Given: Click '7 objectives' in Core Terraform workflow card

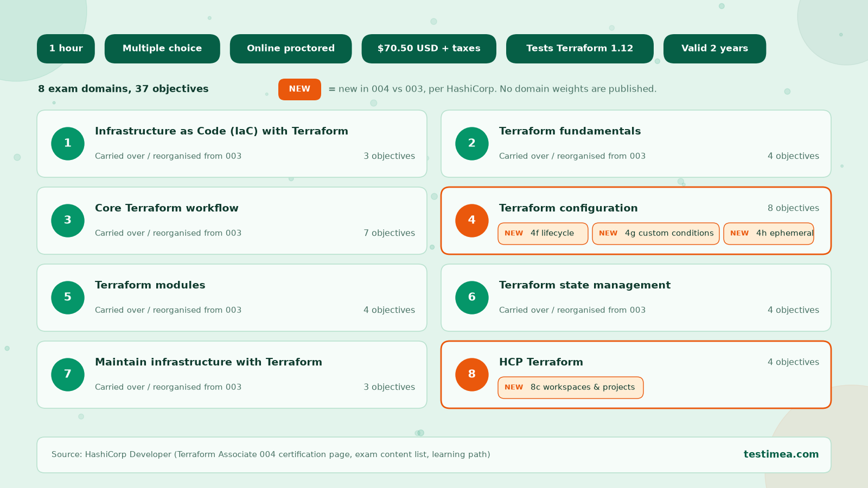Looking at the screenshot, I should [x=389, y=233].
